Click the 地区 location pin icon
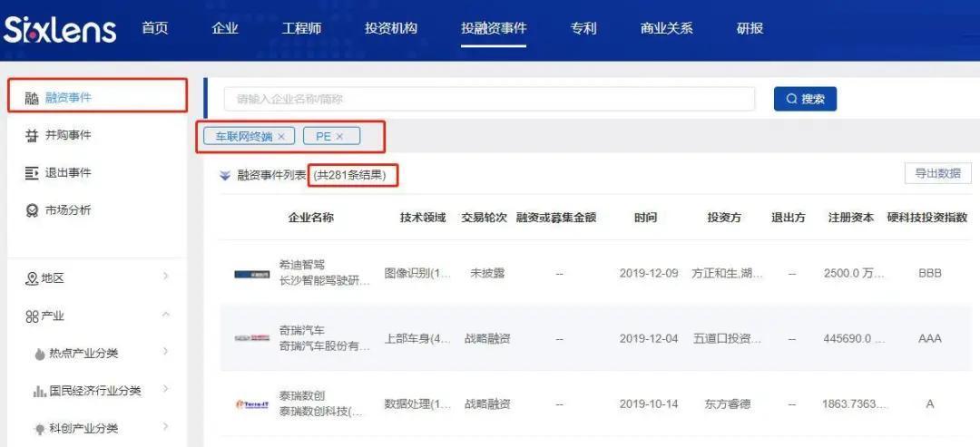Screen dimensions: 980x447 (31, 278)
